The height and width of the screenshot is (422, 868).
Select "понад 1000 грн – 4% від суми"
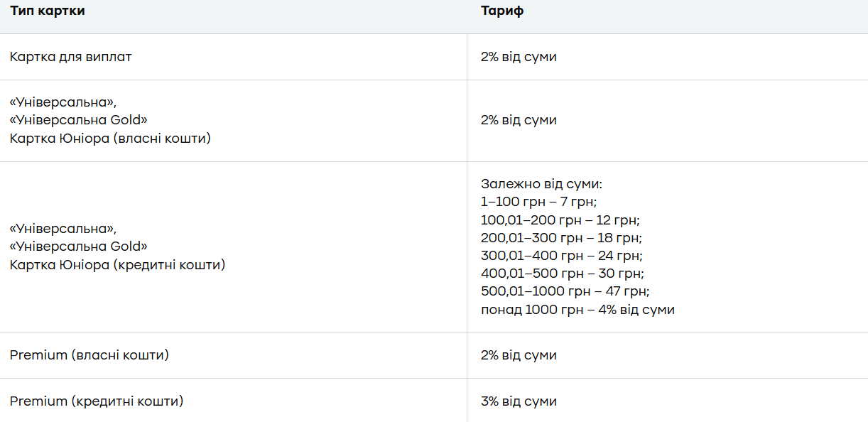point(577,310)
